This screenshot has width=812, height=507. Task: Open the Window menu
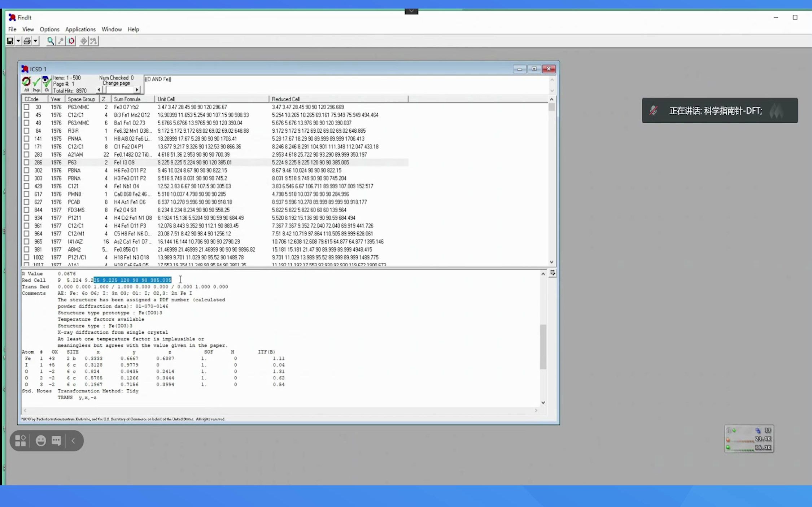coord(112,29)
